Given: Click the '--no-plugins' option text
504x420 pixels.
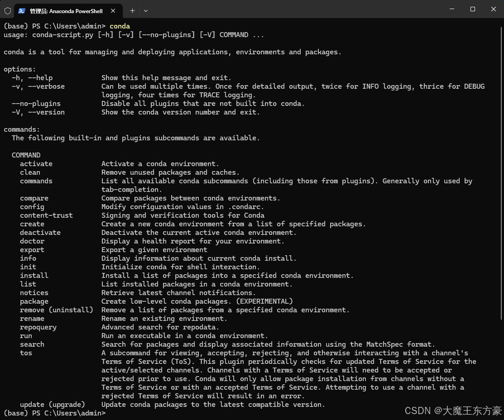Looking at the screenshot, I should [x=36, y=104].
